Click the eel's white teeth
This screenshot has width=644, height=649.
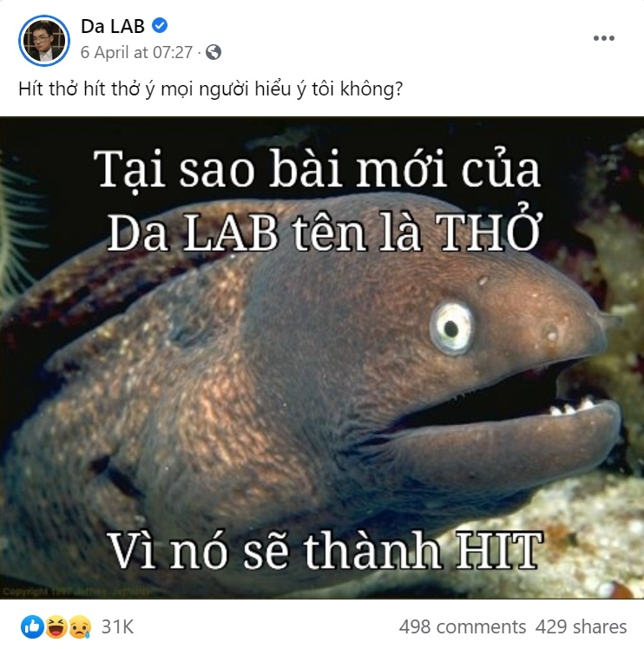coord(573,406)
